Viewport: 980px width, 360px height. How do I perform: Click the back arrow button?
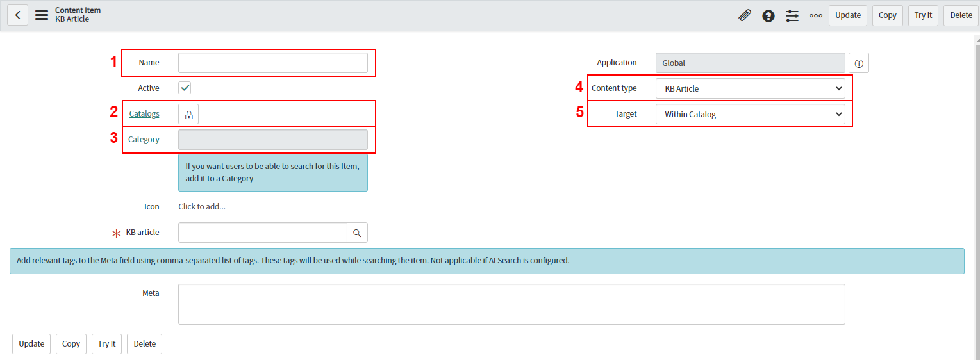18,15
